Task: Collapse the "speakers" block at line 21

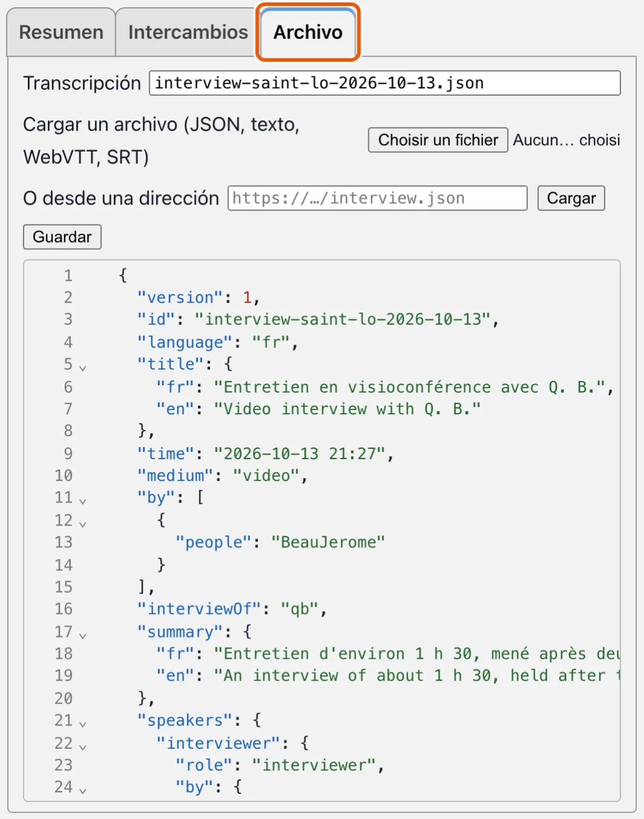Action: tap(83, 724)
